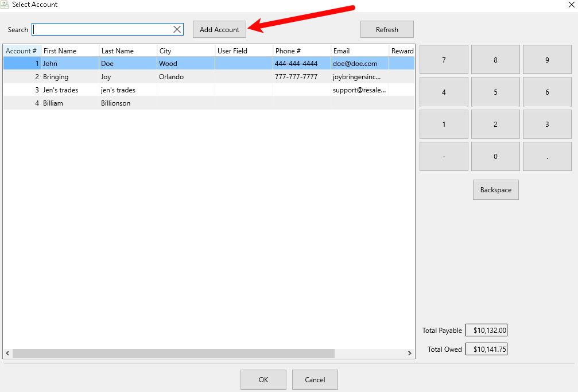Select the Jen's trades account row
Screen dimensions: 578x392
(209, 90)
